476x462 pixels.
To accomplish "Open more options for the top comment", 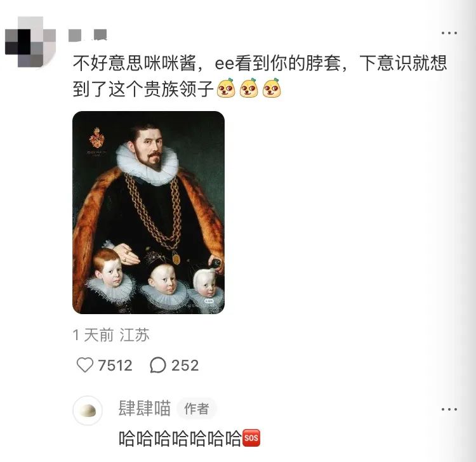I will pyautogui.click(x=449, y=33).
